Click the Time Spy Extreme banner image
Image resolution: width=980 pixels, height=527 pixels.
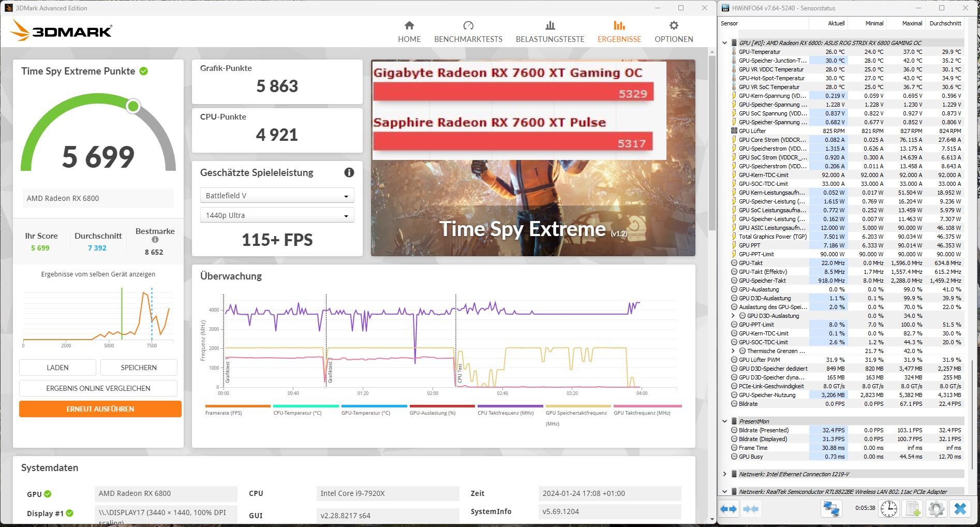click(533, 158)
